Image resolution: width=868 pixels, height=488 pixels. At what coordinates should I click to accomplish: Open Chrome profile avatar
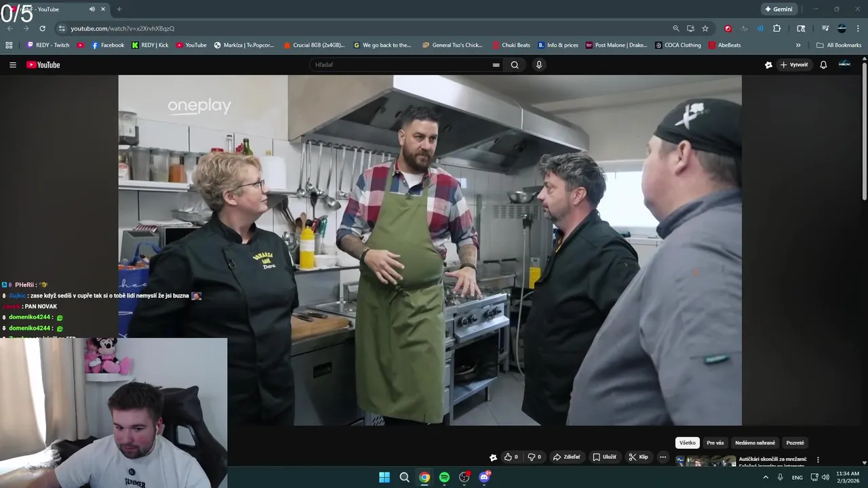(842, 28)
